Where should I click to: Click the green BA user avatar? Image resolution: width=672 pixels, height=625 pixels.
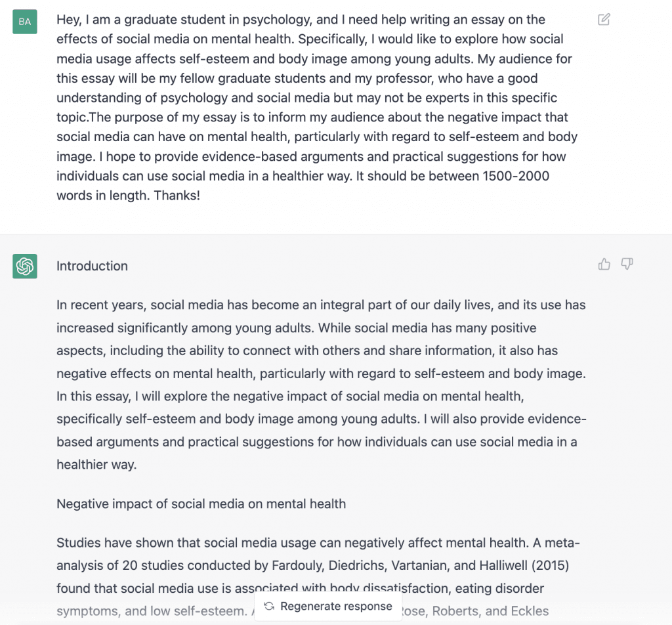coord(25,22)
